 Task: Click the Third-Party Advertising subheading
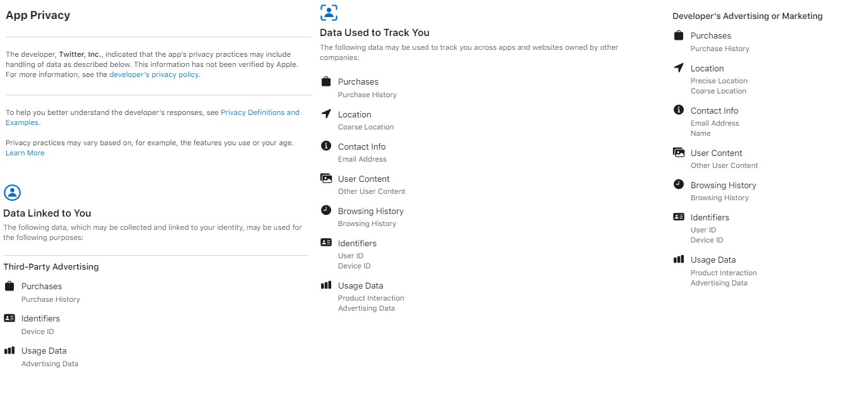click(x=51, y=266)
